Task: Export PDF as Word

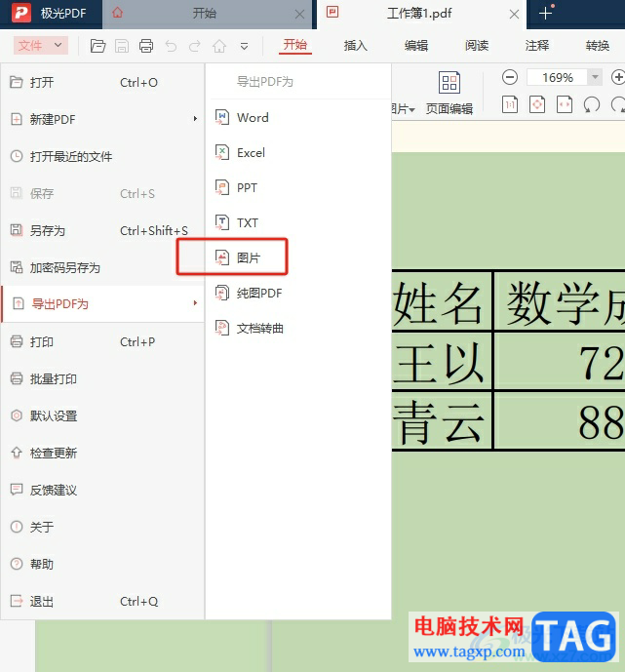Action: [x=298, y=117]
